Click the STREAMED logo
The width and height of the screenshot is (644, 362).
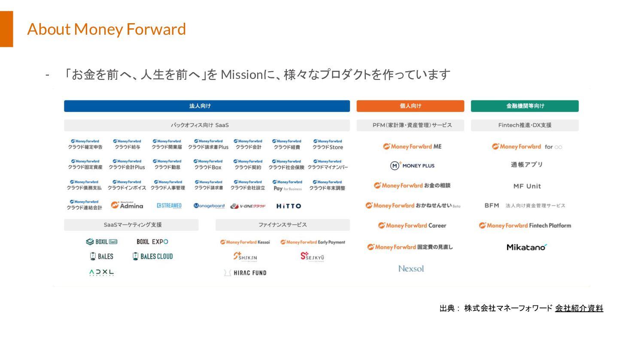169,206
